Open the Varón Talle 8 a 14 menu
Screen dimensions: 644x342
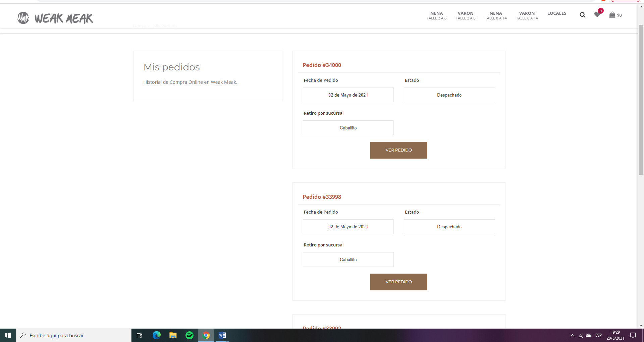click(527, 15)
